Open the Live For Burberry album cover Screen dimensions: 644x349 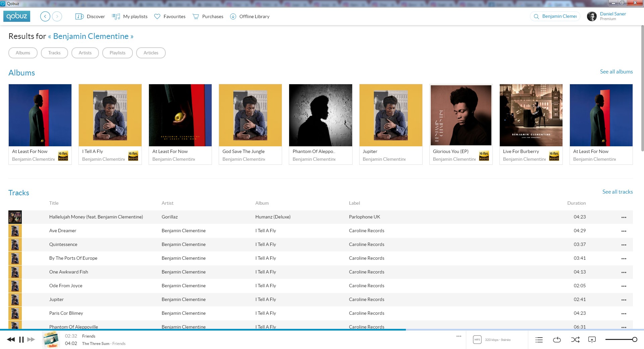coord(531,115)
